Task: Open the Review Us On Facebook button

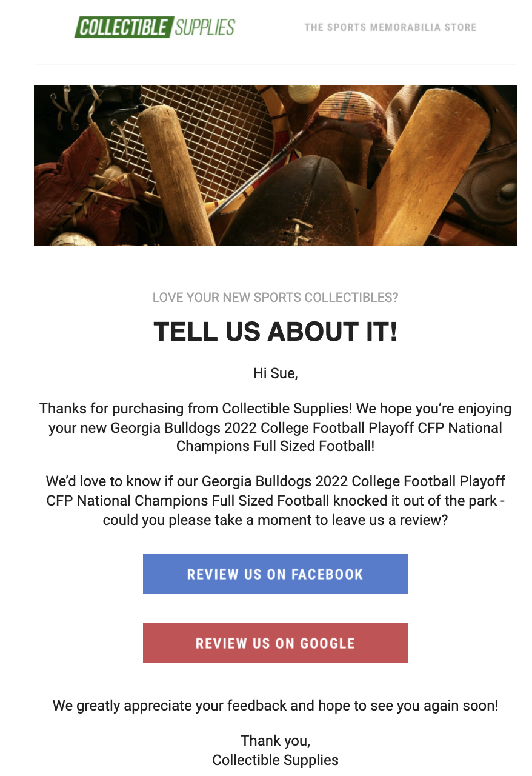Action: pyautogui.click(x=275, y=574)
